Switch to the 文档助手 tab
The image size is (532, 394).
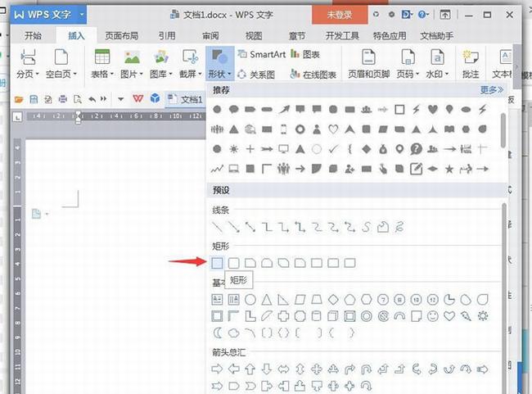click(437, 36)
